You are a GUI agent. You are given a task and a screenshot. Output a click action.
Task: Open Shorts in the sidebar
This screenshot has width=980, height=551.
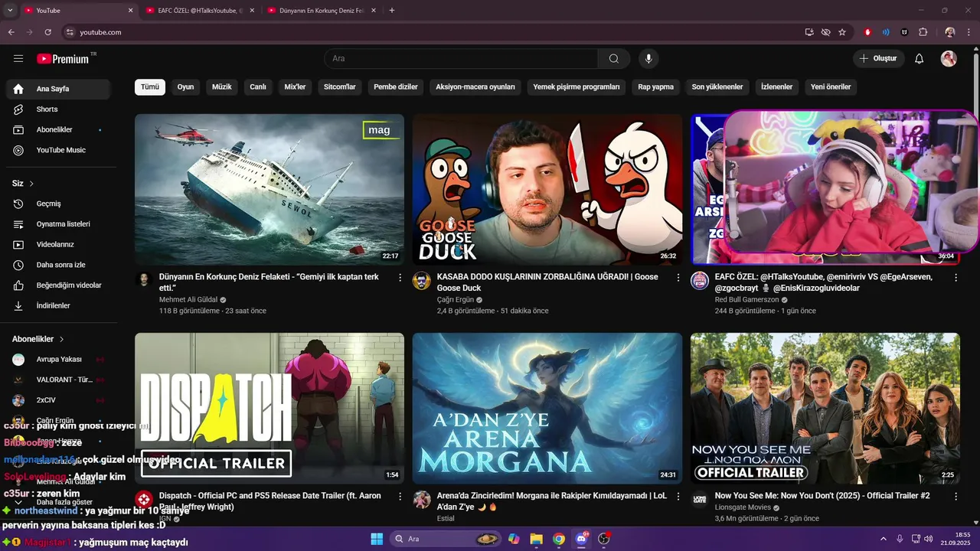(x=58, y=109)
